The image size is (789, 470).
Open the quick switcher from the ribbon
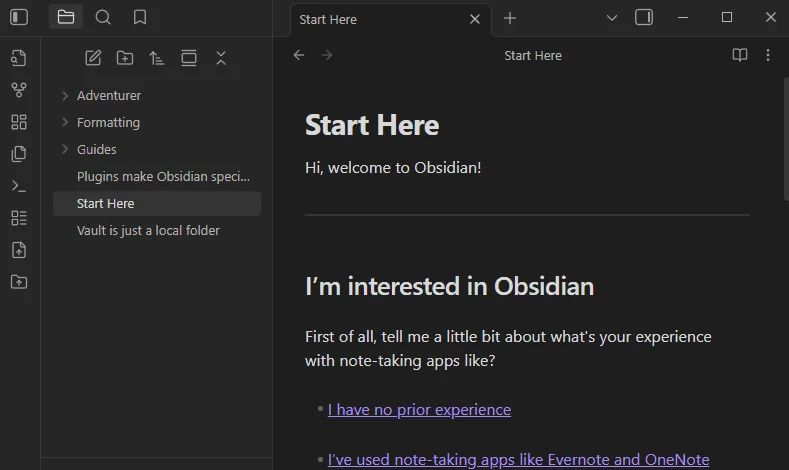pyautogui.click(x=18, y=58)
